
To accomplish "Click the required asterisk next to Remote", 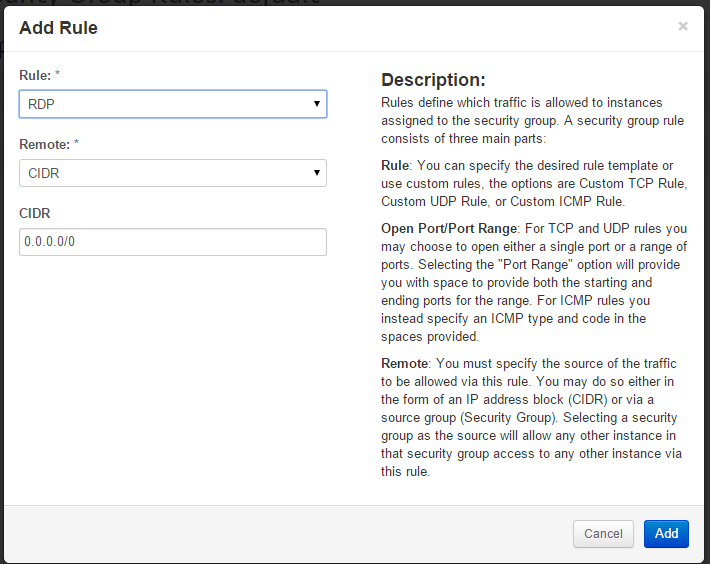I will point(76,145).
